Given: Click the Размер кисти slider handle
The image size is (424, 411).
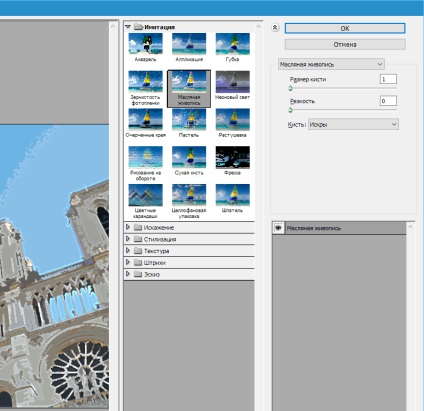Looking at the screenshot, I should (x=290, y=88).
